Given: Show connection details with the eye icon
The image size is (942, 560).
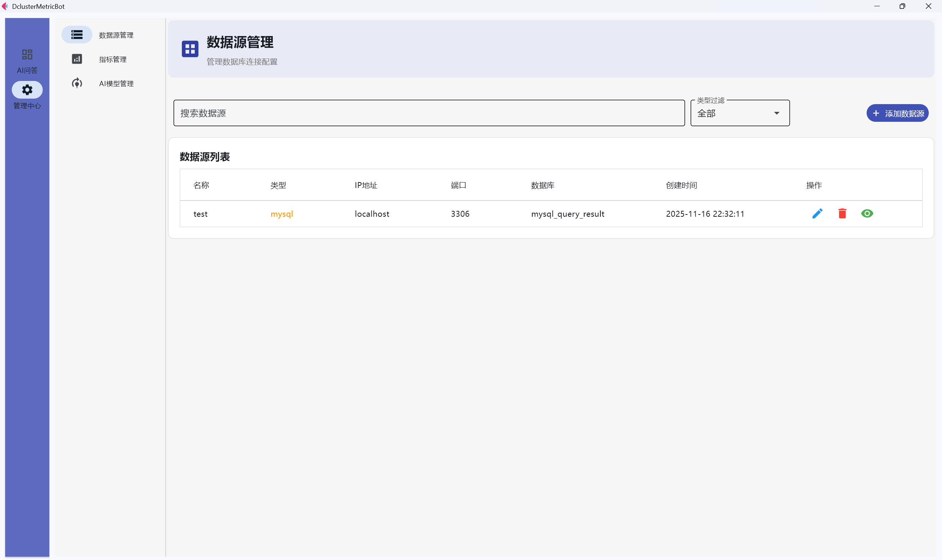Looking at the screenshot, I should click(867, 213).
